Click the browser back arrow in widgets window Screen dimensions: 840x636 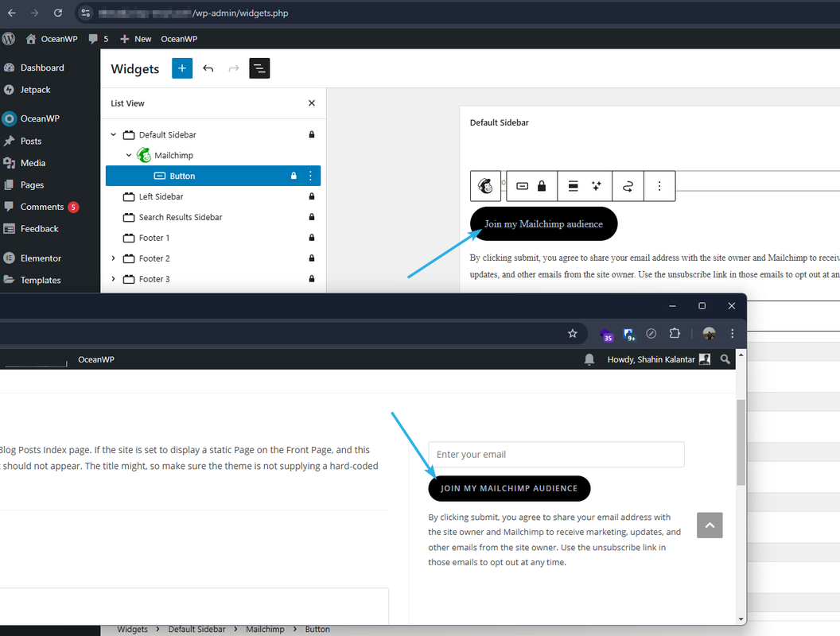12,13
